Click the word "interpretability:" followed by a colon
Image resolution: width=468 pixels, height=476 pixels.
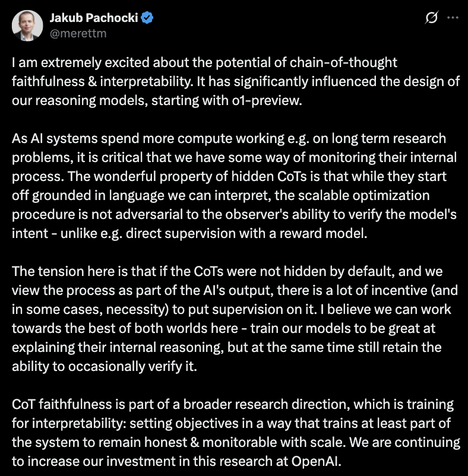pyautogui.click(x=79, y=424)
